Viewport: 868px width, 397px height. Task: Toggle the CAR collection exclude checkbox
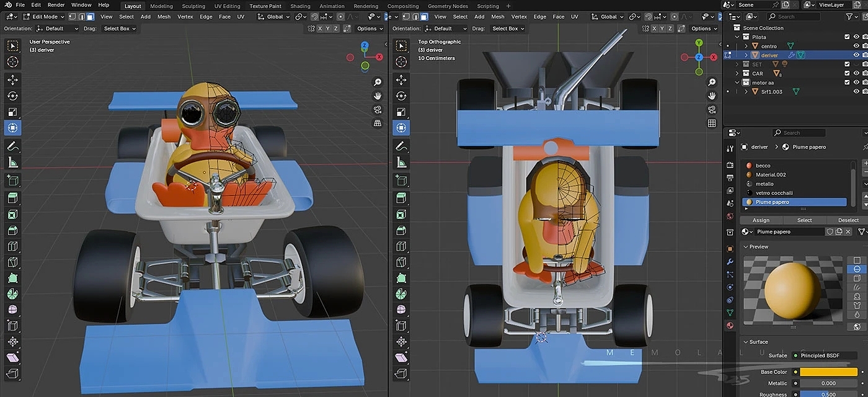847,73
